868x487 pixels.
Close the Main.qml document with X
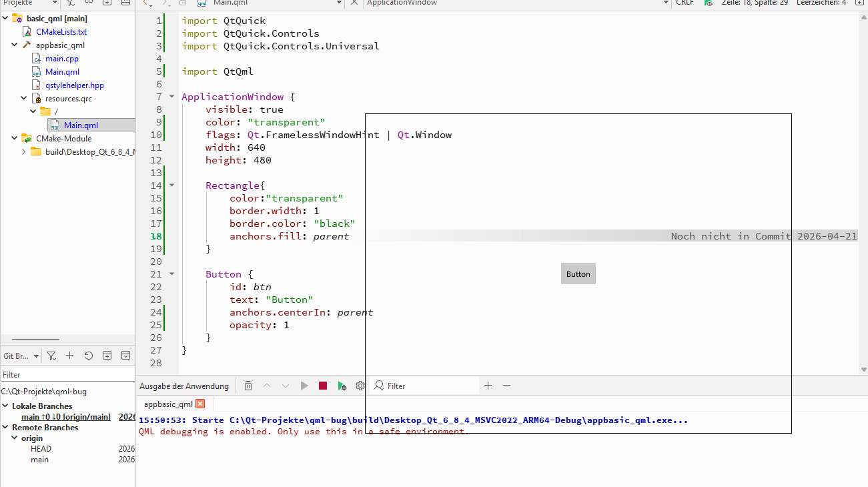354,3
